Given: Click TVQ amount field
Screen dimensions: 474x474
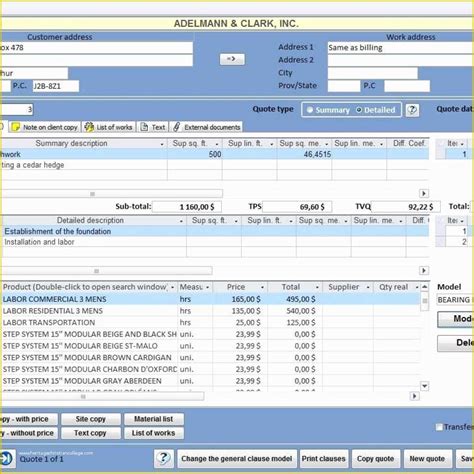Looking at the screenshot, I should [x=405, y=207].
